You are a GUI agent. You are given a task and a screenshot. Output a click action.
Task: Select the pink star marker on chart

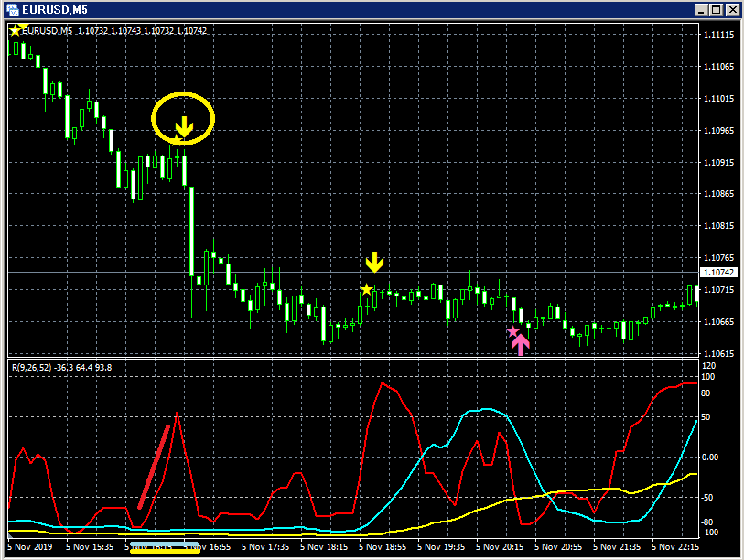point(512,332)
